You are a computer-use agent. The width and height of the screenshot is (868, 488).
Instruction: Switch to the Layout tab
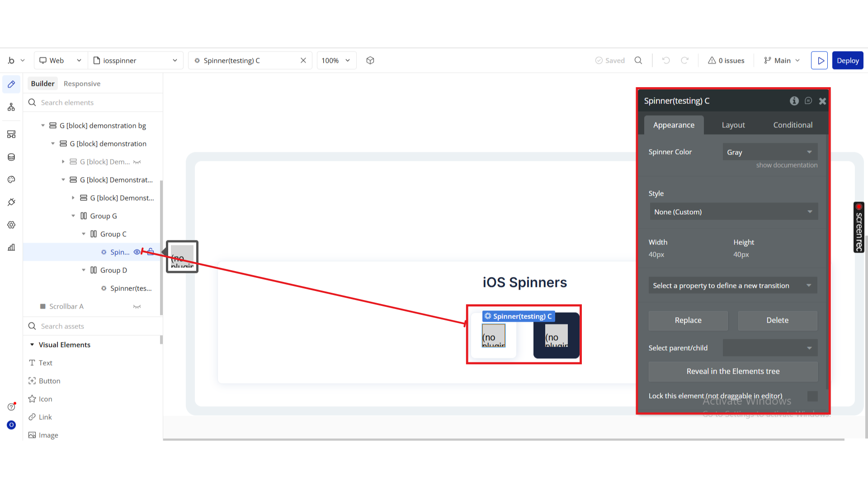coord(733,125)
